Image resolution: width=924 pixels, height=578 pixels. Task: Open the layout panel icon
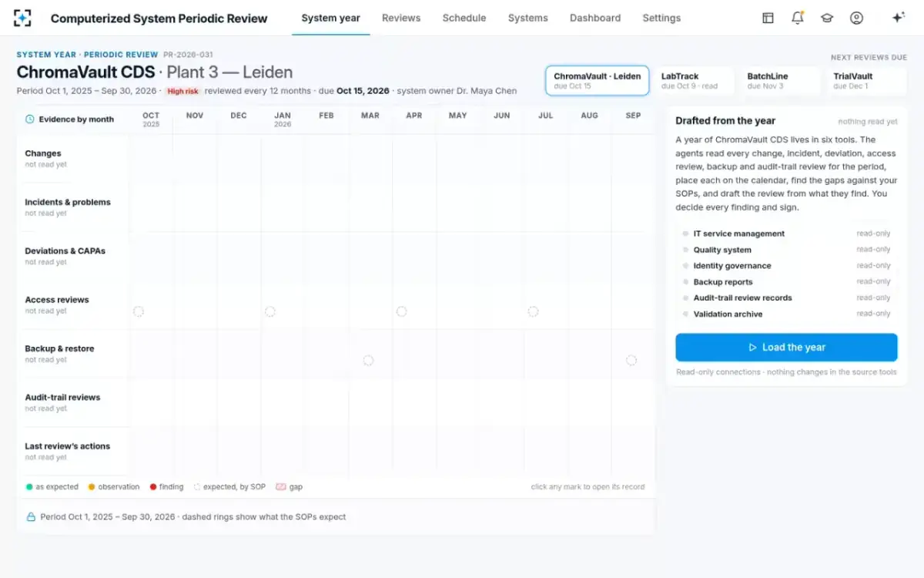[768, 18]
